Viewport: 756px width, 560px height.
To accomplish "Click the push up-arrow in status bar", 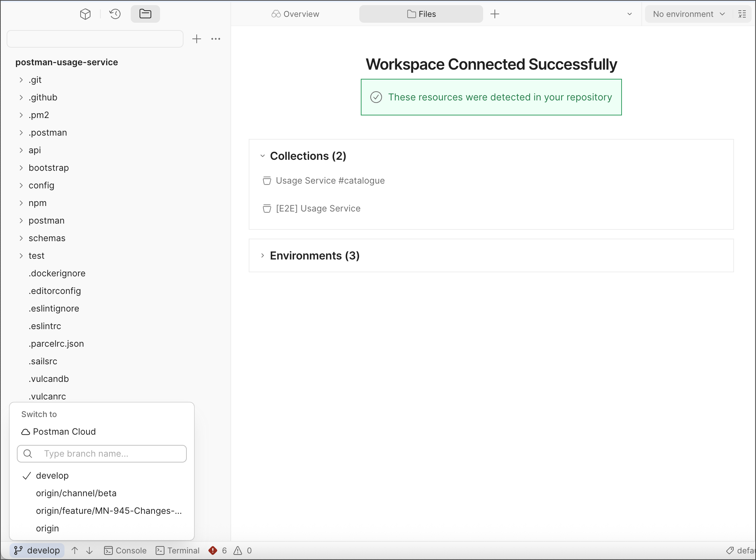I will click(x=75, y=550).
